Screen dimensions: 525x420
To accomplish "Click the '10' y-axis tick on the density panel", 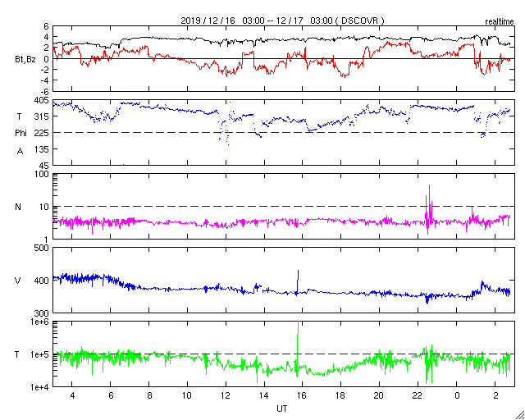I will tap(43, 207).
